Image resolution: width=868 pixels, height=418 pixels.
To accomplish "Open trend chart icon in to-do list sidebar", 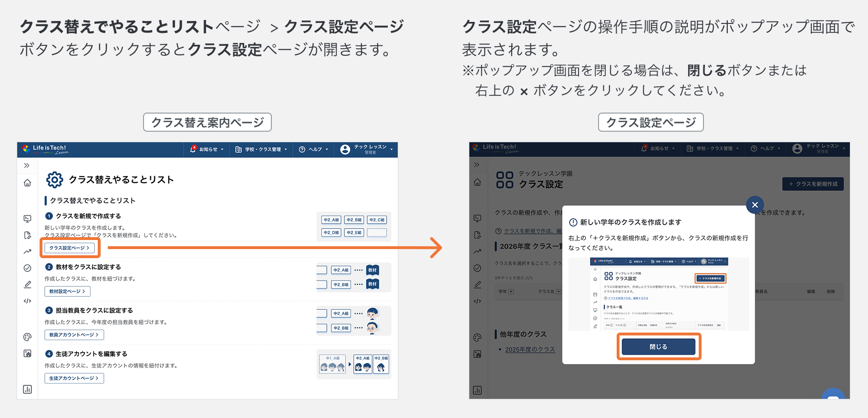I will pos(27,251).
